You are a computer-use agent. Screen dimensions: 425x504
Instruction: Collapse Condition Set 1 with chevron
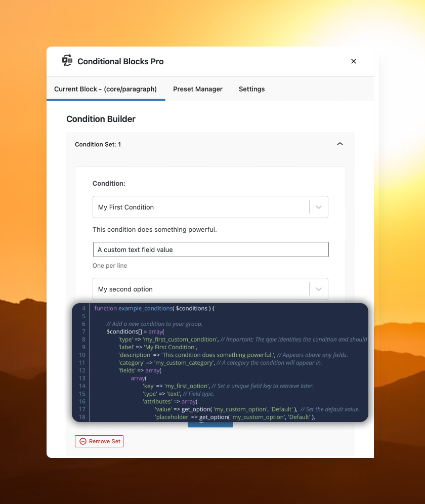click(x=340, y=144)
